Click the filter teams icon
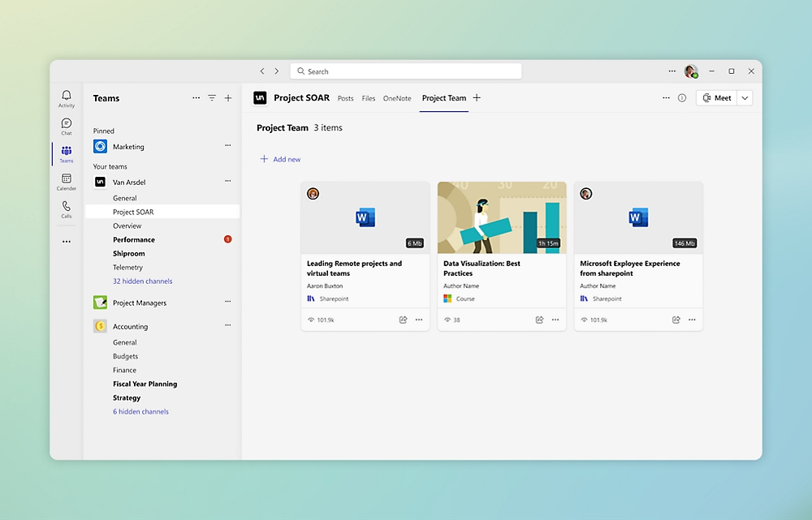812x520 pixels. [212, 98]
